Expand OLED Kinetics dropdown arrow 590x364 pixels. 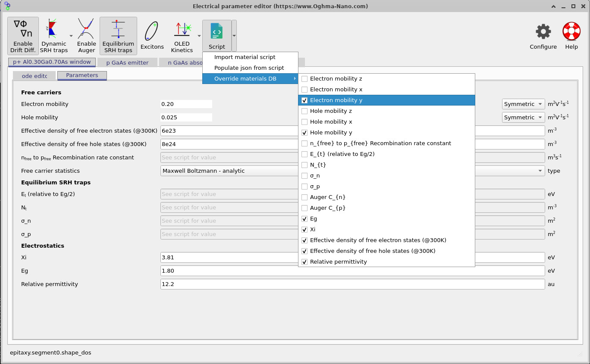199,36
